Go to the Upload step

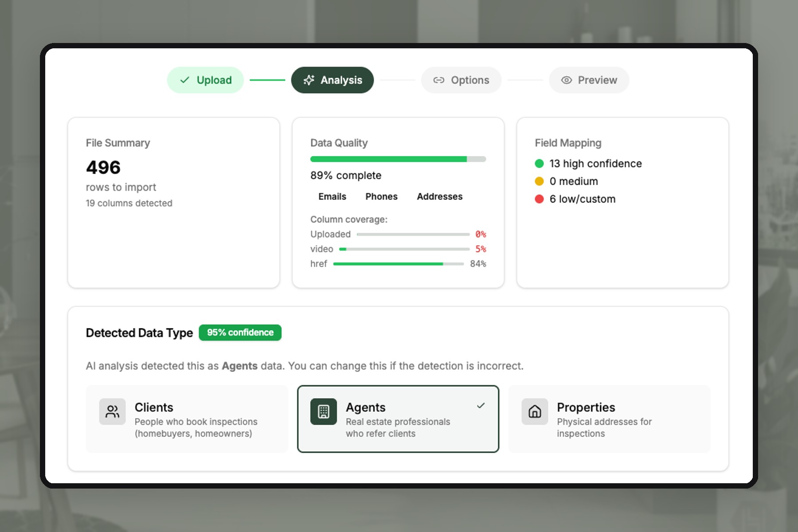pyautogui.click(x=205, y=80)
